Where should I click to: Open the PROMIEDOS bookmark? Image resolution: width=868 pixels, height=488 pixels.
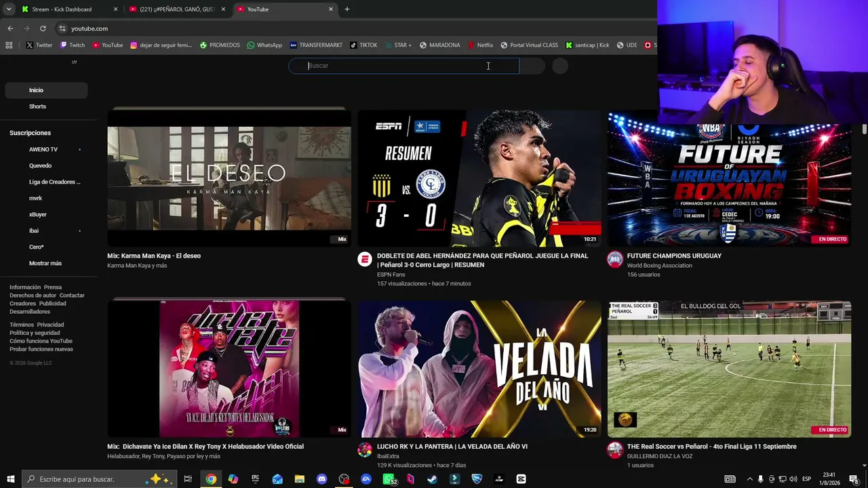click(x=220, y=45)
